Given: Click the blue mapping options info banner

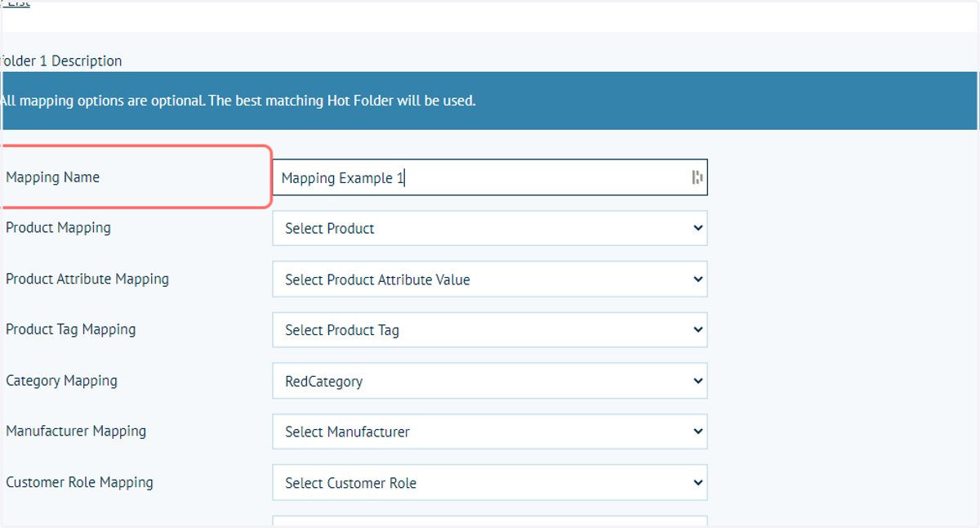Looking at the screenshot, I should coord(489,101).
